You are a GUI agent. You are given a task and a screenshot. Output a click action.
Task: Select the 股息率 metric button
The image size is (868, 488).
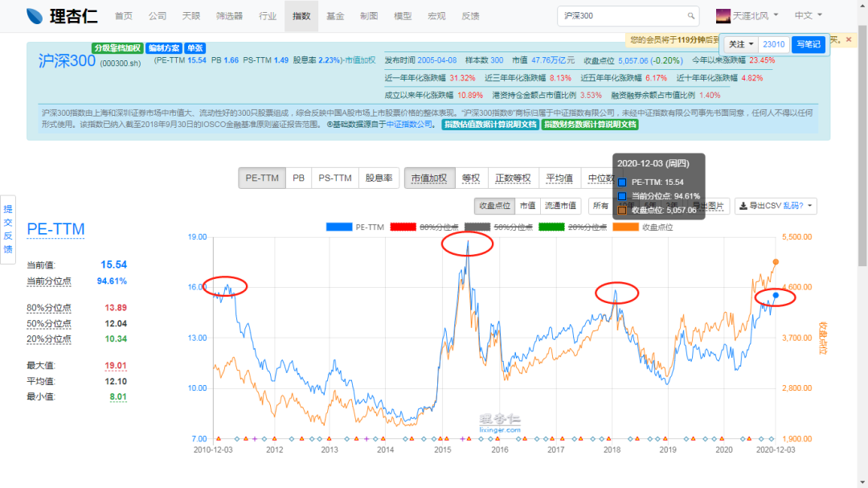pyautogui.click(x=379, y=178)
